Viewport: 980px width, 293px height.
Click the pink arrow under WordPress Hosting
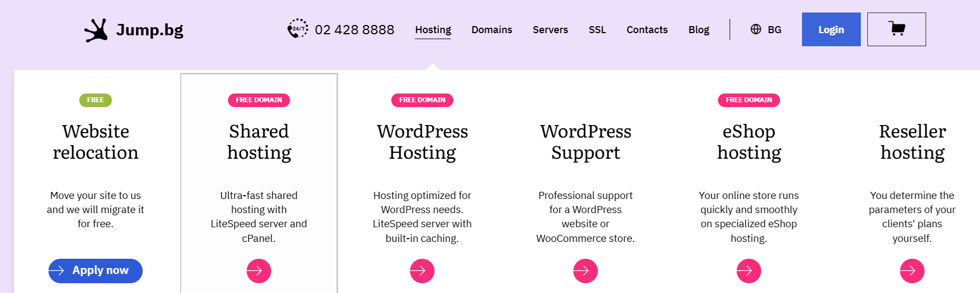pos(422,271)
